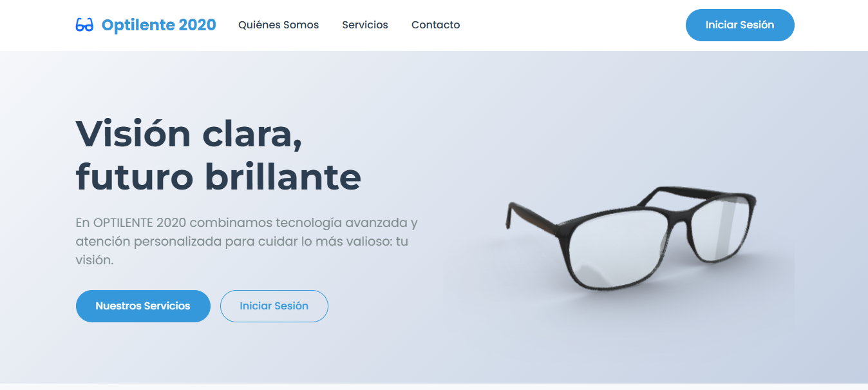Viewport: 868px width, 390px height.
Task: Open the Optilente 2020 brand name link
Action: [159, 25]
